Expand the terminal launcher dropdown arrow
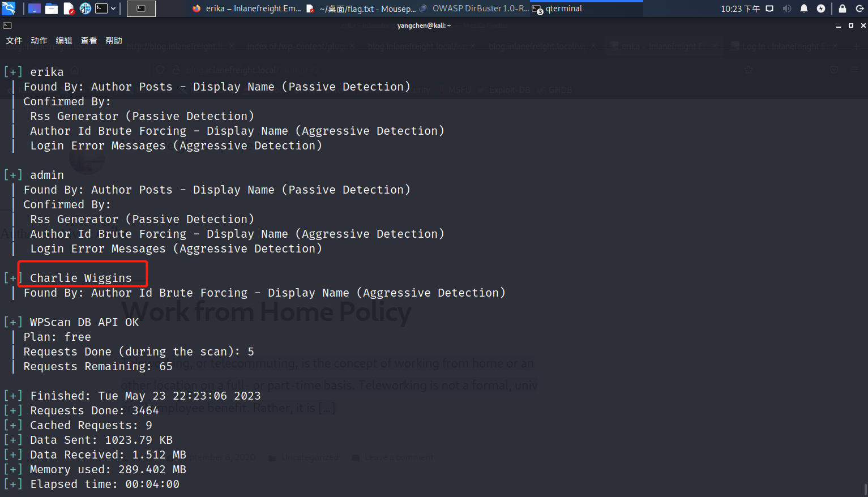The width and height of the screenshot is (868, 497). [x=113, y=8]
